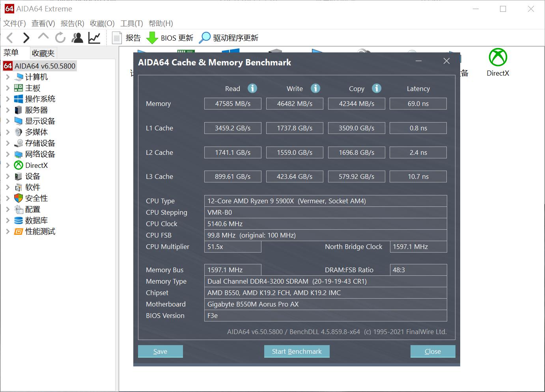Select the 主板 motherboard tree icon
This screenshot has height=392, width=545.
[19, 88]
